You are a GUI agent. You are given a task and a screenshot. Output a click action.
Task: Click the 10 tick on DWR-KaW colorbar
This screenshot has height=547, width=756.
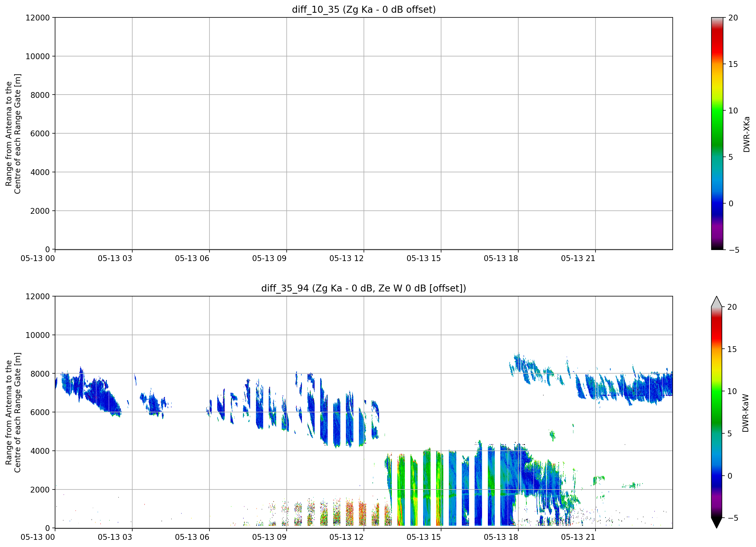[x=732, y=391]
